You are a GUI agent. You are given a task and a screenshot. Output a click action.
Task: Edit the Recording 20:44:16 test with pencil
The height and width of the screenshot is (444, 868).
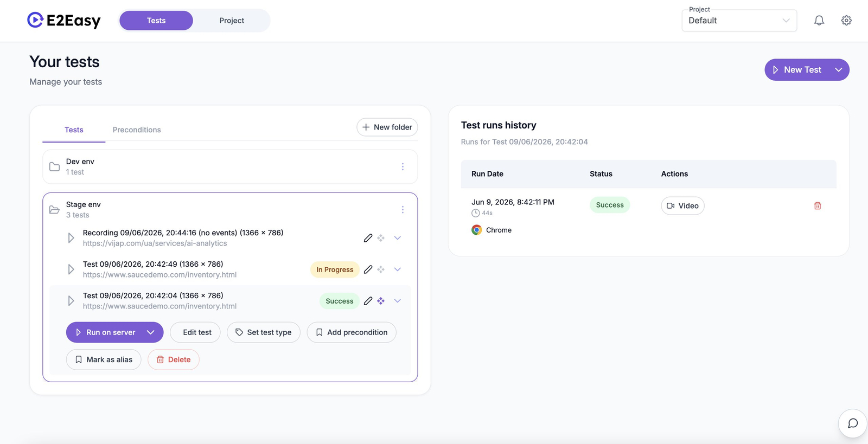pos(368,238)
